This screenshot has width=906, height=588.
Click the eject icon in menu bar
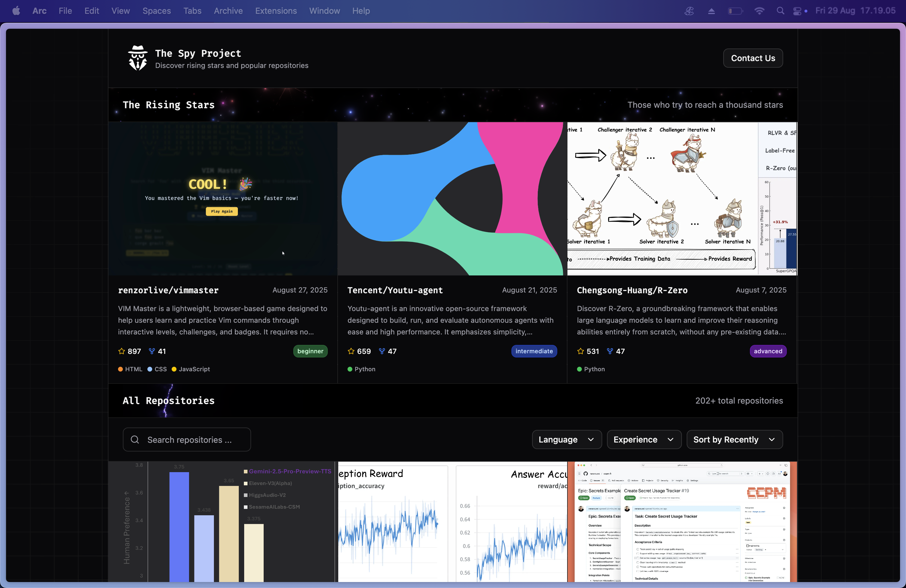(712, 11)
